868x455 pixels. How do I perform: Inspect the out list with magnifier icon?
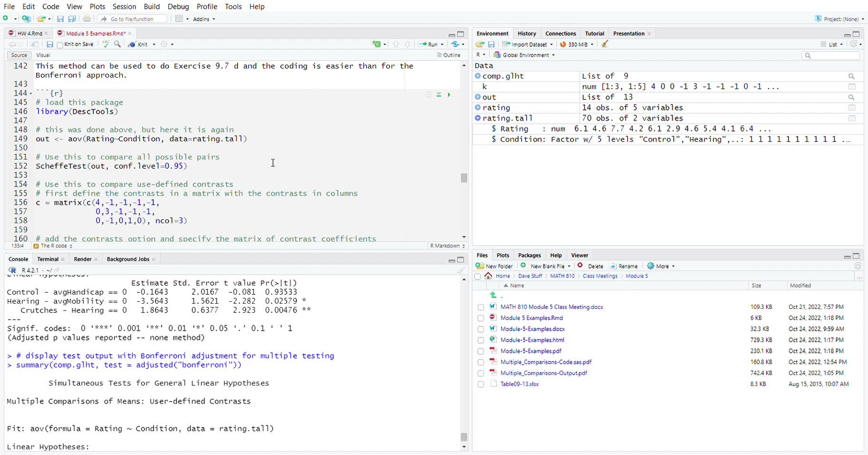coord(851,97)
